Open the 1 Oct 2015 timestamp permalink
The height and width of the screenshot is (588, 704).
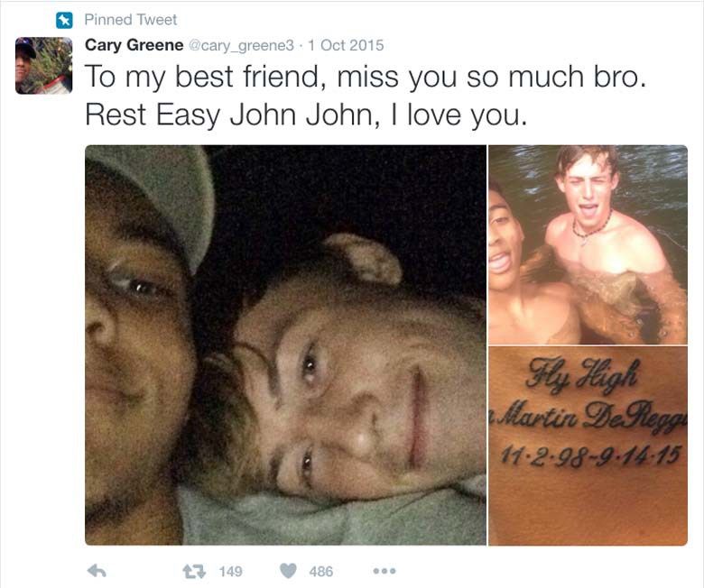click(346, 45)
